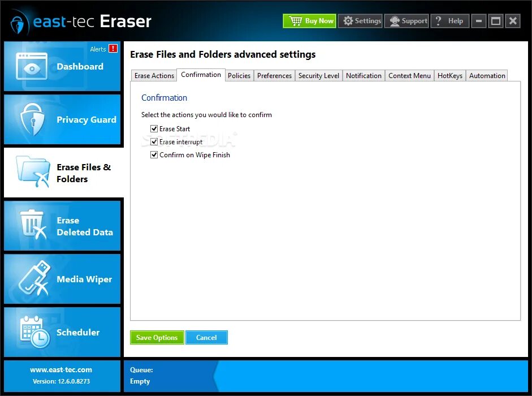Click the Help button label
The image size is (532, 396).
pyautogui.click(x=455, y=21)
